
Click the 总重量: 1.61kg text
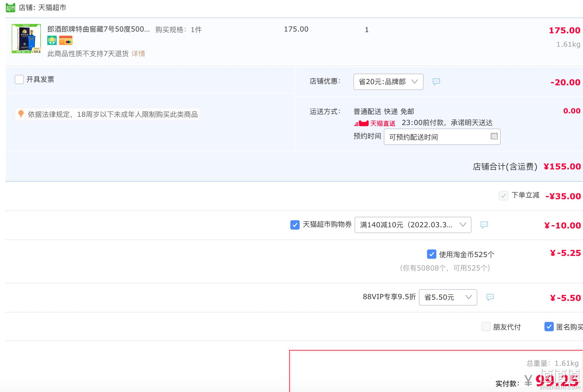552,363
